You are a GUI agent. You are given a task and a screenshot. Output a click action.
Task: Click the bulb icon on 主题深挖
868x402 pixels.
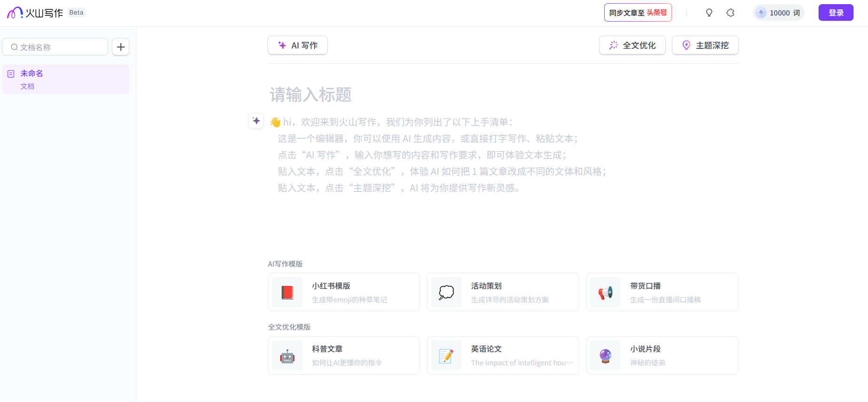pyautogui.click(x=687, y=45)
